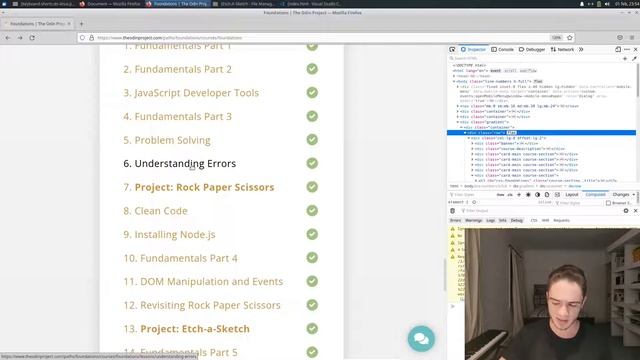Switch to the Inspector tab
This screenshot has height=360, width=640.
click(473, 49)
